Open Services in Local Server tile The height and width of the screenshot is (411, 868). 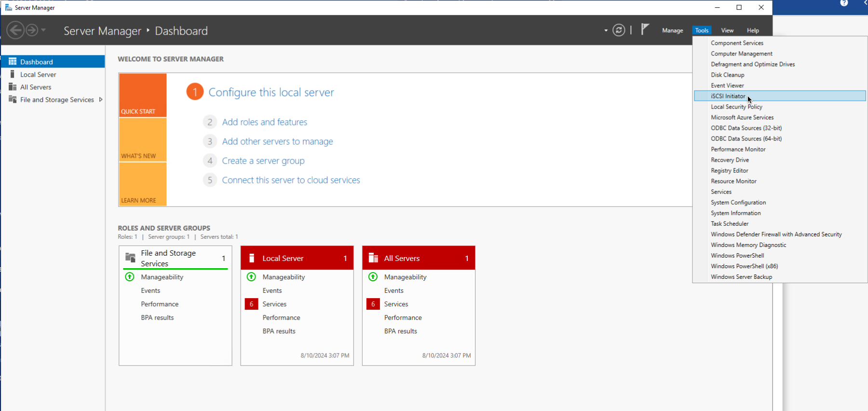274,304
